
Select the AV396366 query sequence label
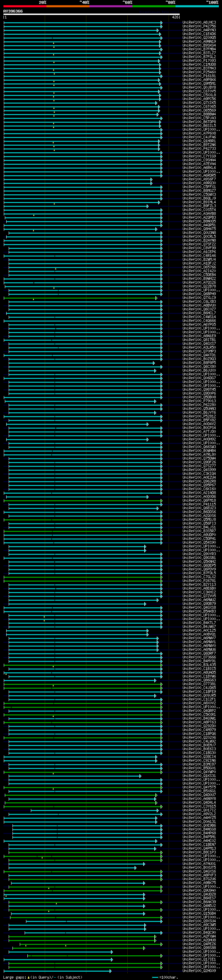tap(13, 11)
